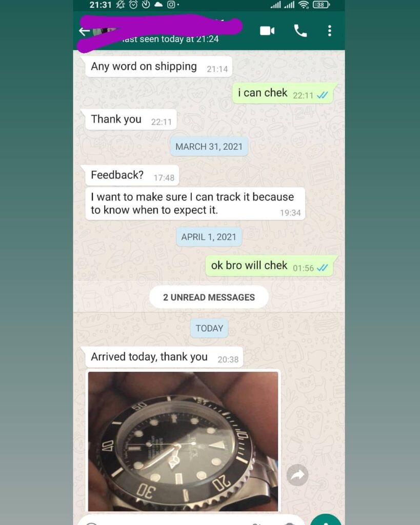Tap the Wi-Fi indicator in status bar

point(304,4)
